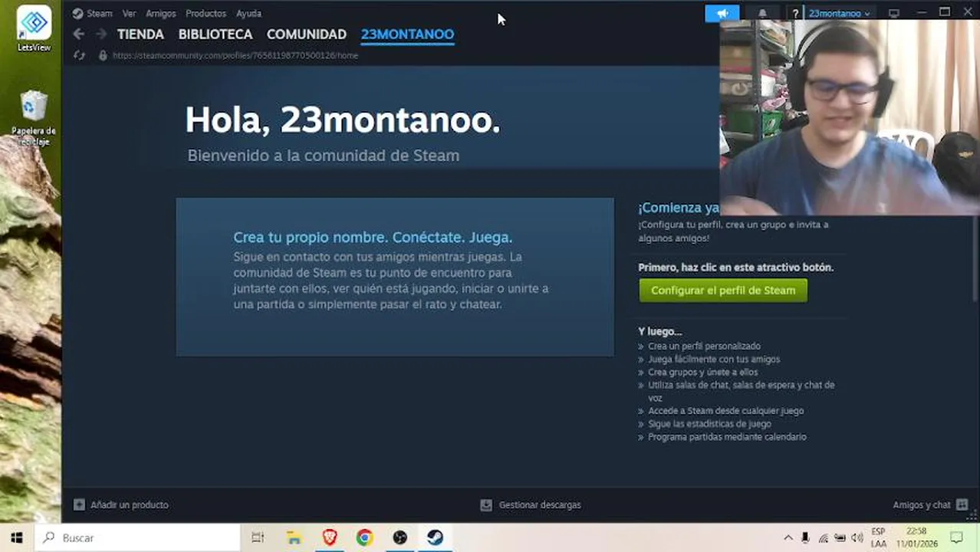The image size is (980, 552).
Task: Go forward with the right arrow
Action: pos(101,34)
